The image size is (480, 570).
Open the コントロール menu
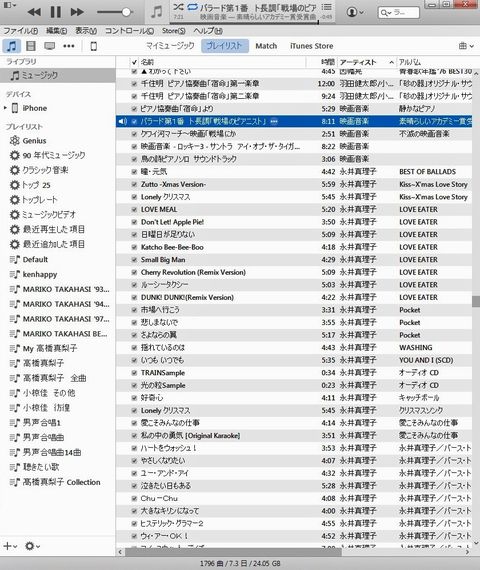pyautogui.click(x=129, y=31)
